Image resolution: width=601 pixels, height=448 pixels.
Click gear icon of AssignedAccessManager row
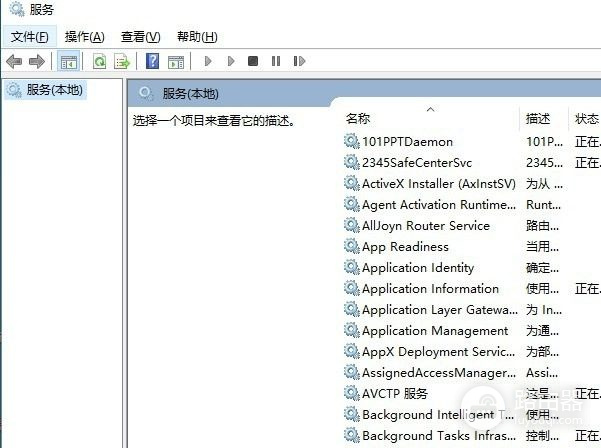pyautogui.click(x=351, y=372)
